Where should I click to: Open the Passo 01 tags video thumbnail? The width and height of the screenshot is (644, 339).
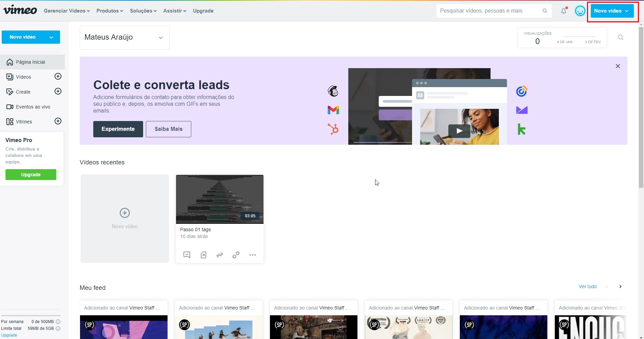[220, 199]
